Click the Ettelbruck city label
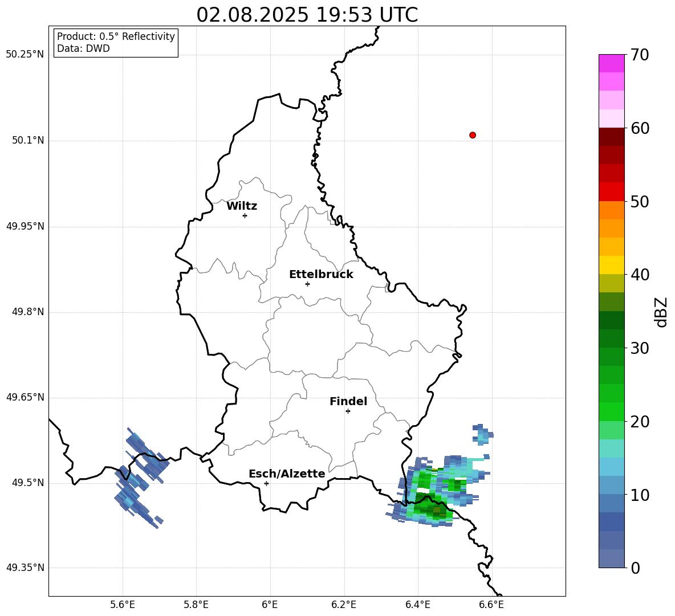Image resolution: width=675 pixels, height=616 pixels. click(321, 275)
